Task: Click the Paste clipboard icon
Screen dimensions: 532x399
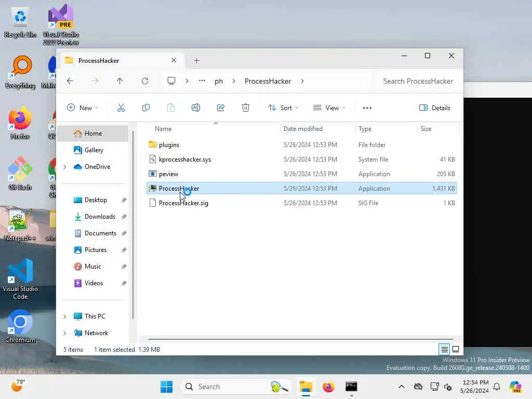Action: (x=170, y=108)
